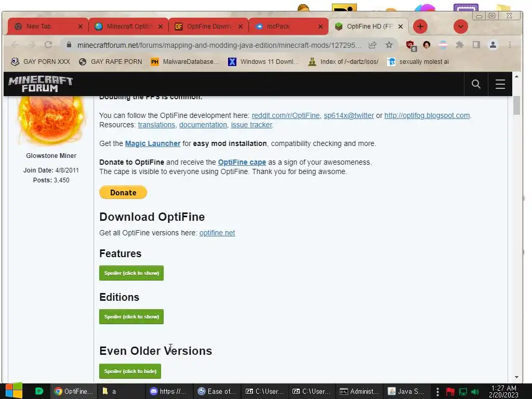Collapse the Even Older Versions spoiler
The width and height of the screenshot is (532, 399).
pyautogui.click(x=130, y=371)
